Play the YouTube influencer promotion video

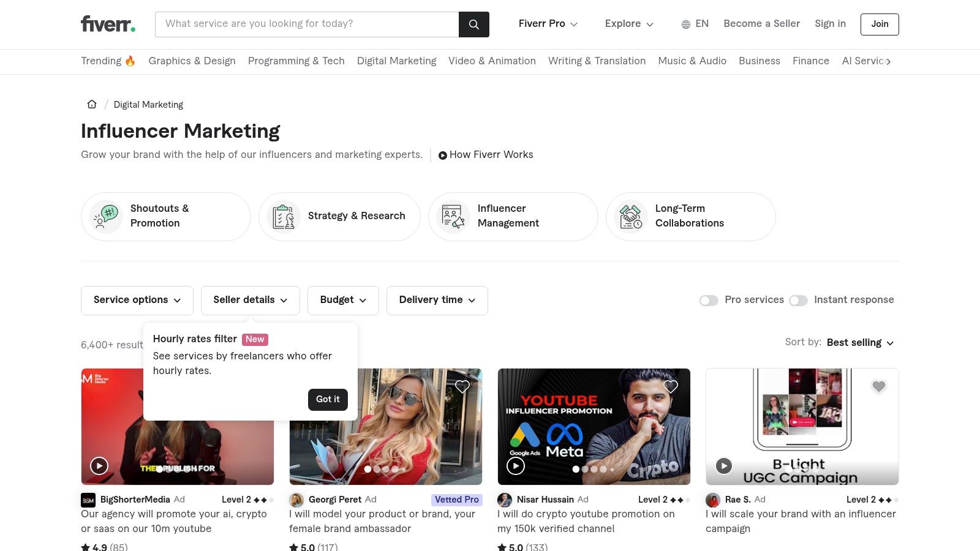516,466
